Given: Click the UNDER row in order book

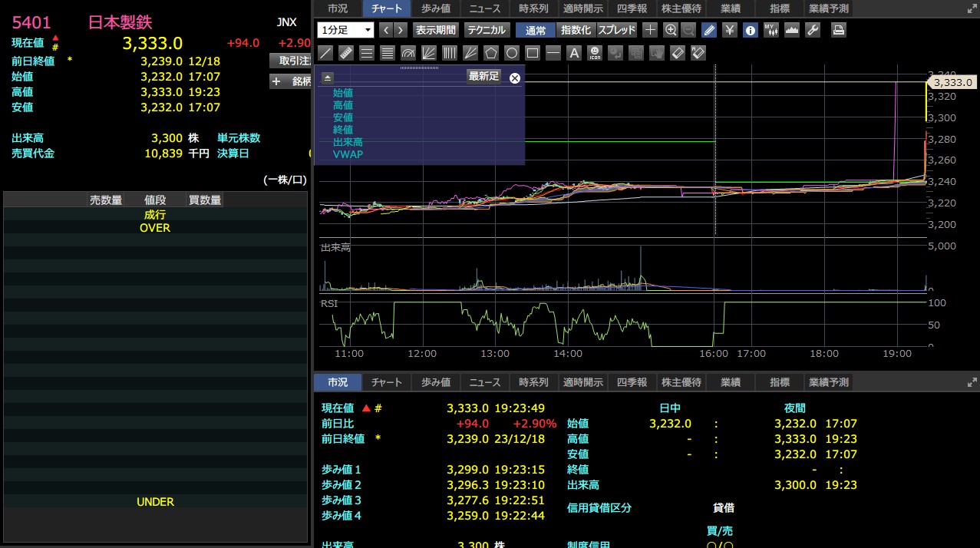Looking at the screenshot, I should (x=155, y=502).
